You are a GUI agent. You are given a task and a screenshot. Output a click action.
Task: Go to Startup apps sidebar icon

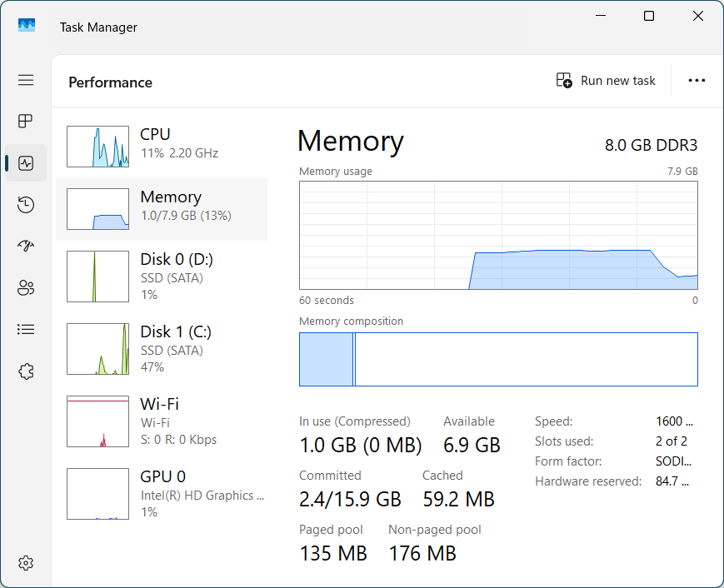pyautogui.click(x=26, y=247)
